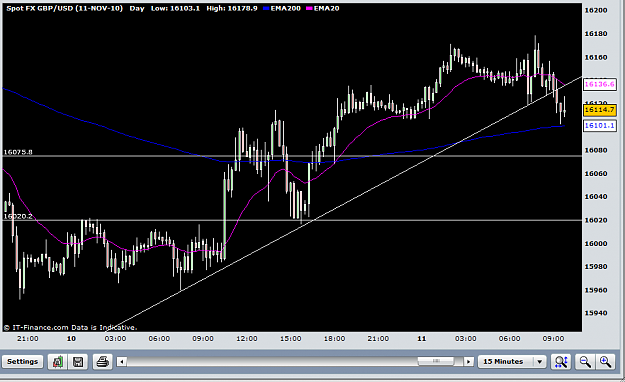The image size is (625, 382).
Task: Click the scrollbar right arrow
Action: [x=469, y=362]
